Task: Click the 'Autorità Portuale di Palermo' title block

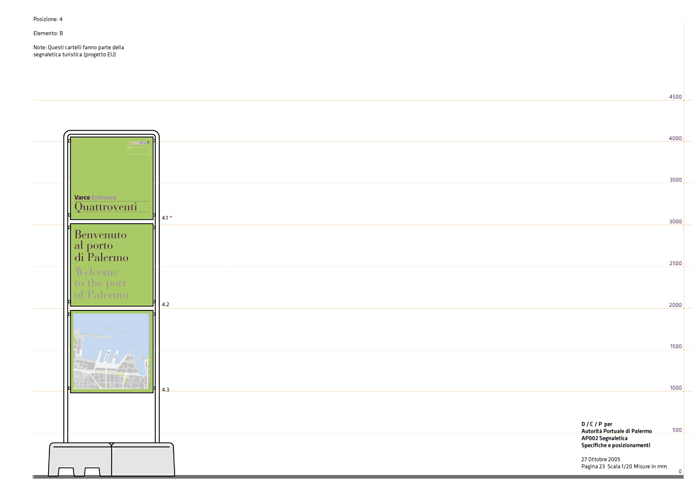Action: tap(616, 431)
